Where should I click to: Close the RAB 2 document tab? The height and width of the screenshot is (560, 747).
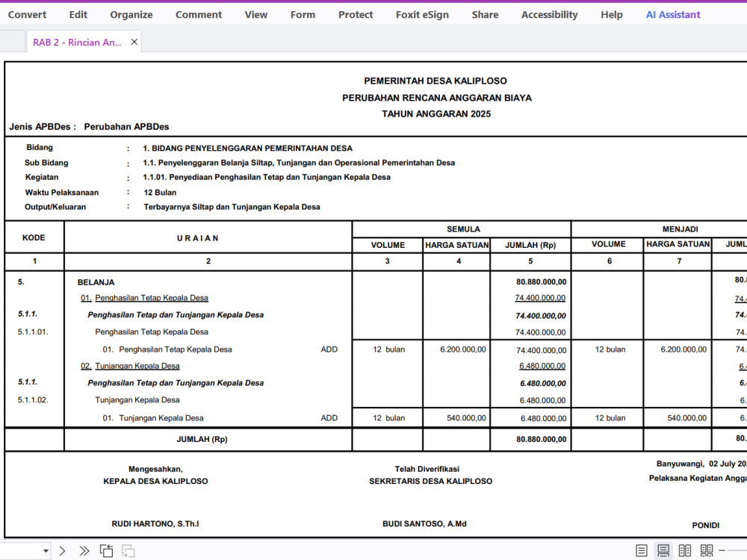click(134, 42)
